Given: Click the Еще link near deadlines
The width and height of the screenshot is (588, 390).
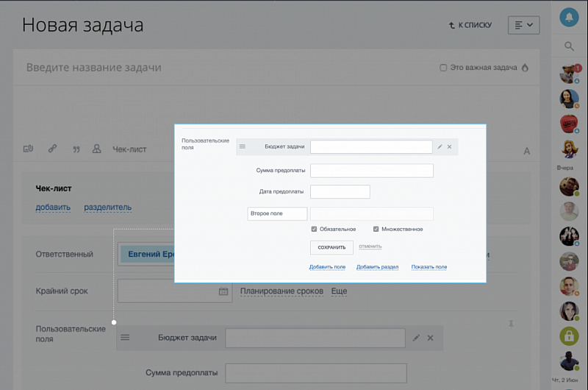Looking at the screenshot, I should [339, 291].
